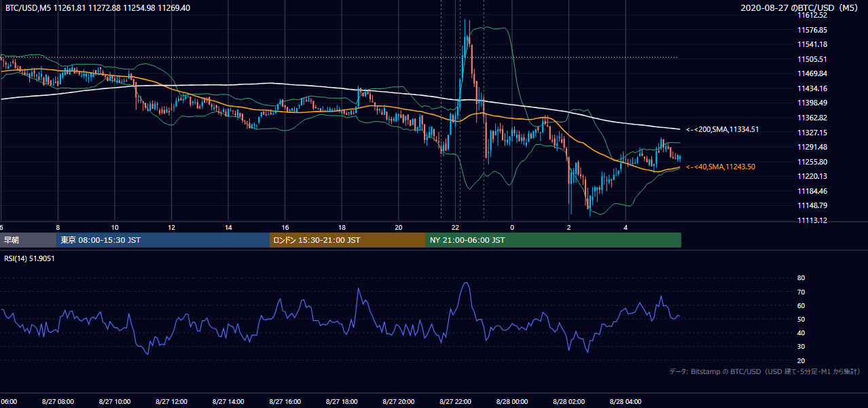Click the BTC/USD,M5 OHLC header text
Image resolution: width=868 pixels, height=408 pixels.
coord(98,8)
